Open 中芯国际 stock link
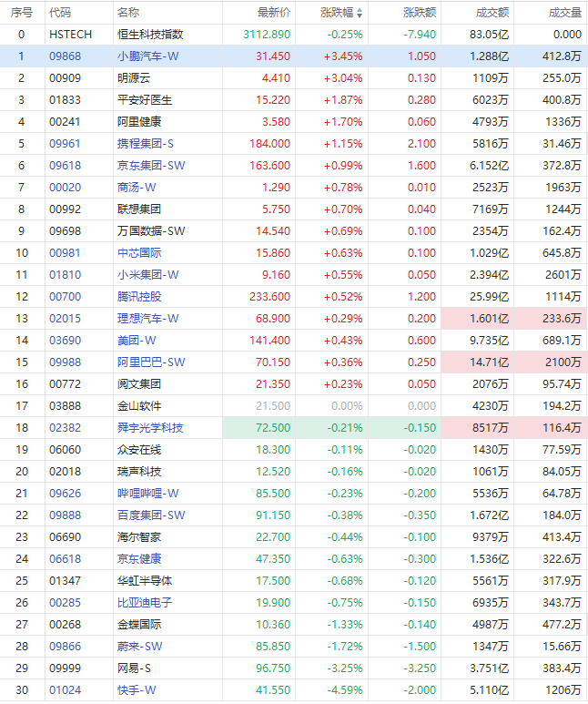 click(139, 253)
